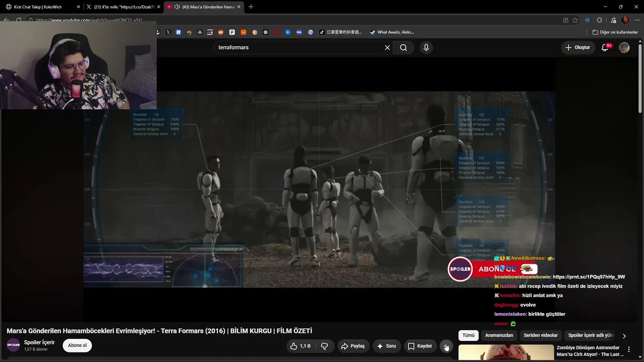Screen dimensions: 644x362
Task: Open the Zombiye Dönüşen Astronotlar video thumbnail
Action: 506,353
